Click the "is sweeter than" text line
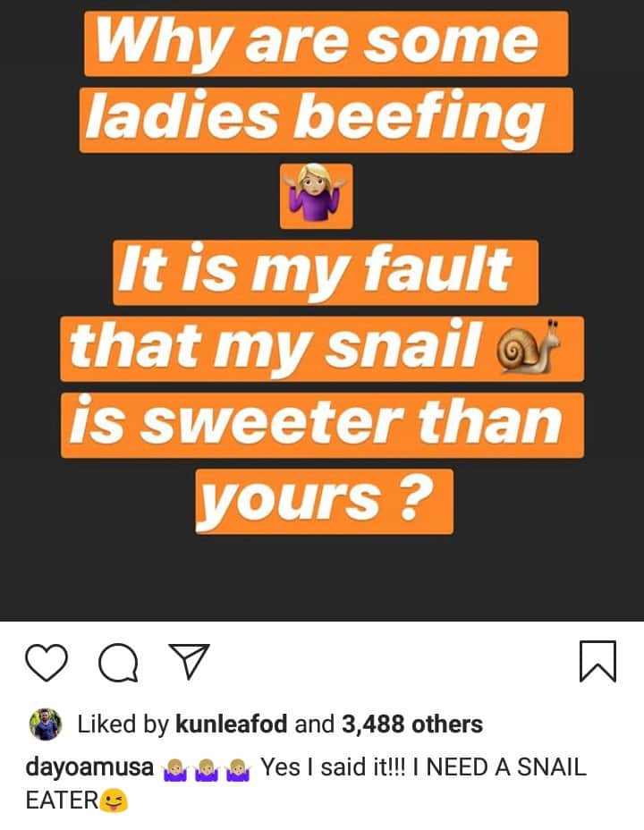This screenshot has width=644, height=830. tap(322, 424)
